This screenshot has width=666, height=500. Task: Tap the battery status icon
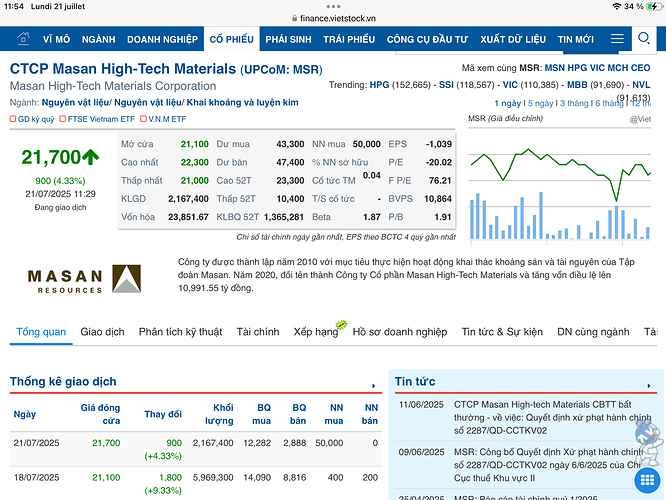tap(654, 6)
